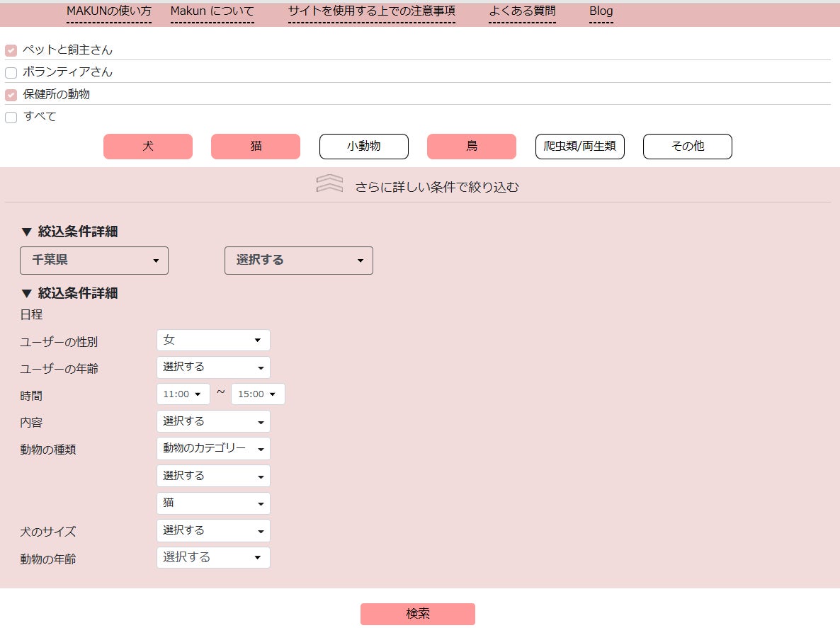
Task: Open the よくある質問 page
Action: click(x=522, y=11)
